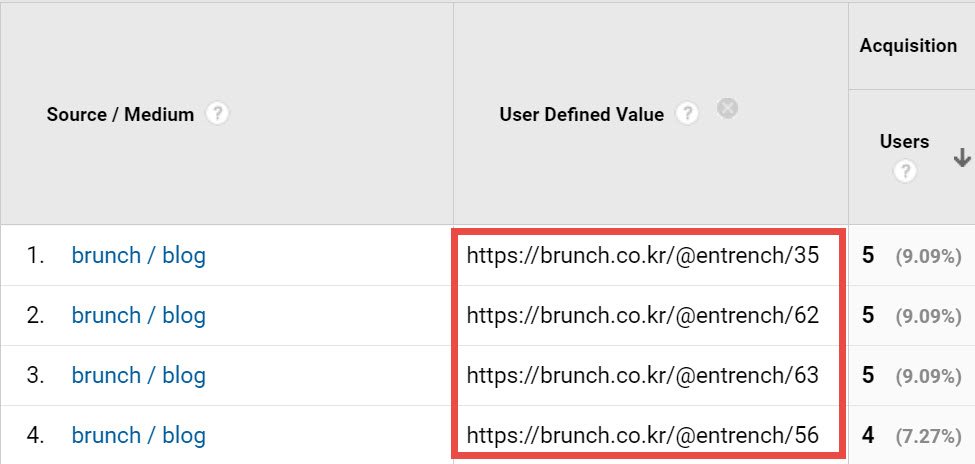Open the brunch / blog link in row 1

[138, 256]
